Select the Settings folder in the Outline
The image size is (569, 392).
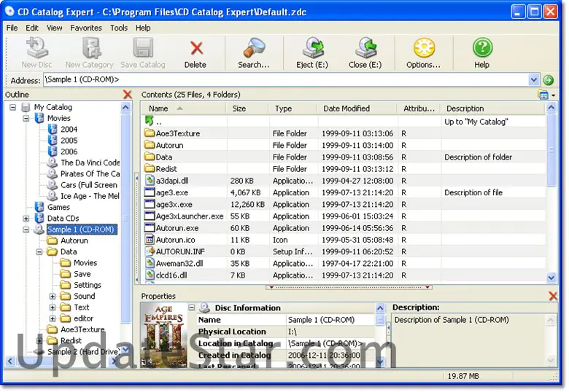click(88, 285)
